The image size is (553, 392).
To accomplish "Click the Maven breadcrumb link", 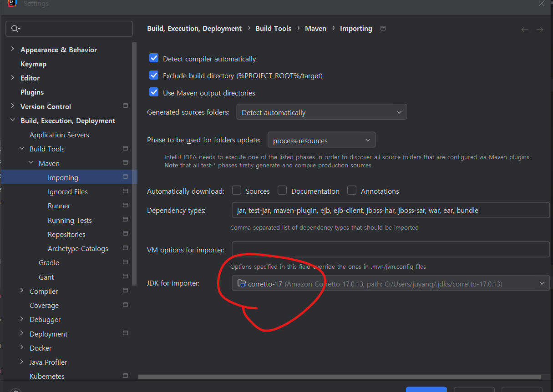I will [315, 28].
